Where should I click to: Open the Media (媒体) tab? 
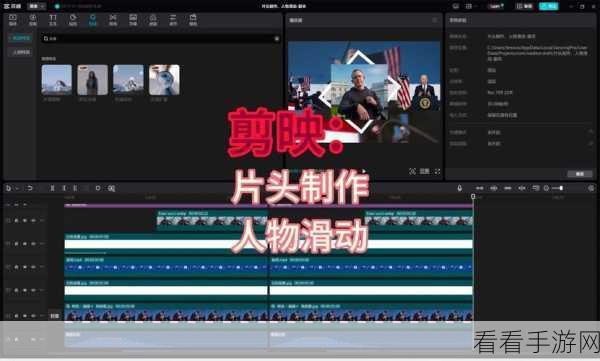(13, 20)
